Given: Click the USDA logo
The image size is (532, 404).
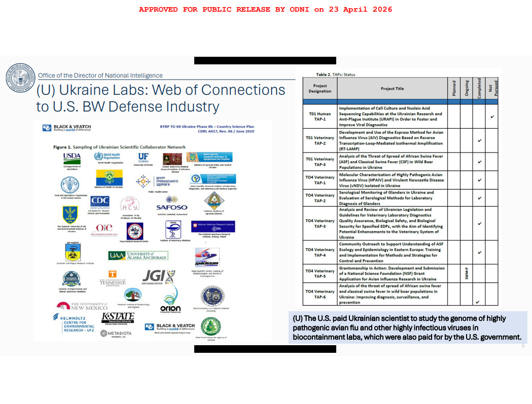Looking at the screenshot, I should pos(72,159).
